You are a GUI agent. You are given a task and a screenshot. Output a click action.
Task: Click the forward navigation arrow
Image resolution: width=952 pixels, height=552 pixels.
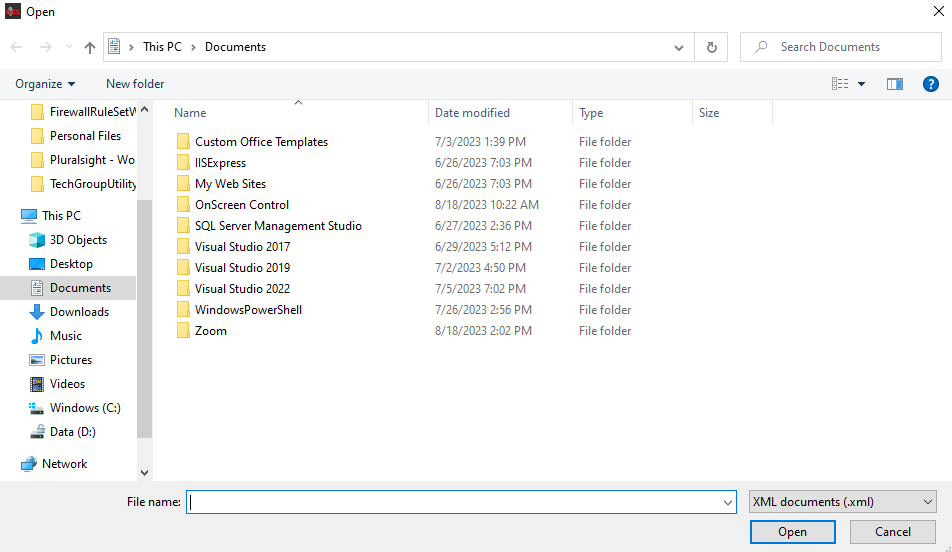tap(46, 47)
